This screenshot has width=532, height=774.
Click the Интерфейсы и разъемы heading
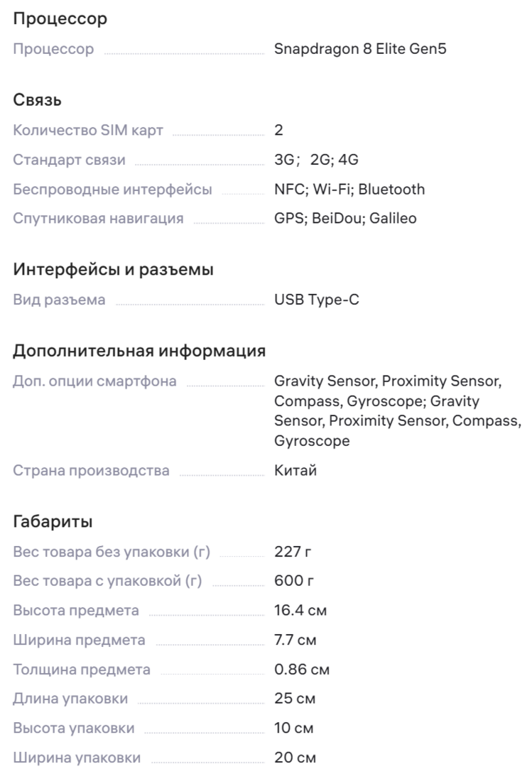[x=114, y=270]
